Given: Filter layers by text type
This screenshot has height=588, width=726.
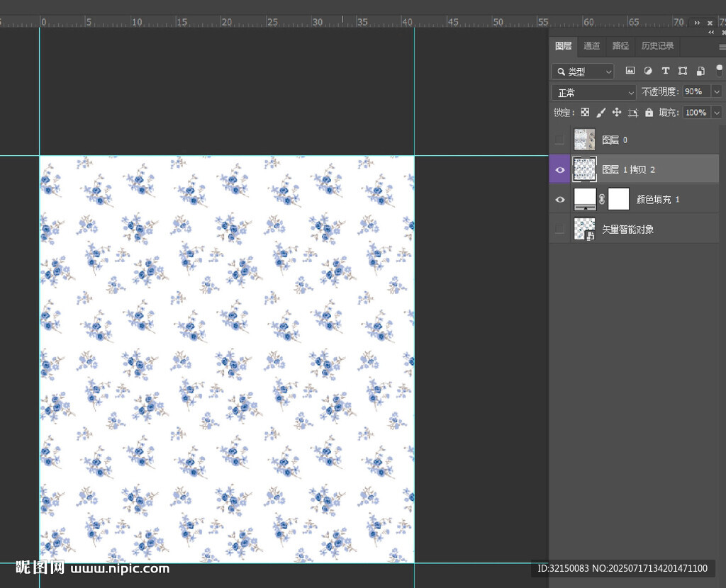Looking at the screenshot, I should (x=665, y=71).
